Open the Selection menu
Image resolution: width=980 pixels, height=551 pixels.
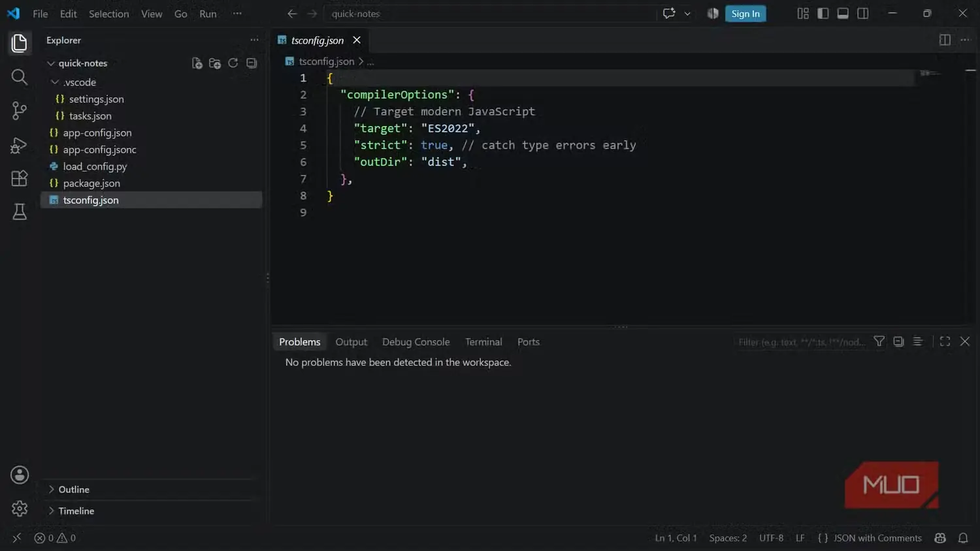click(x=108, y=14)
